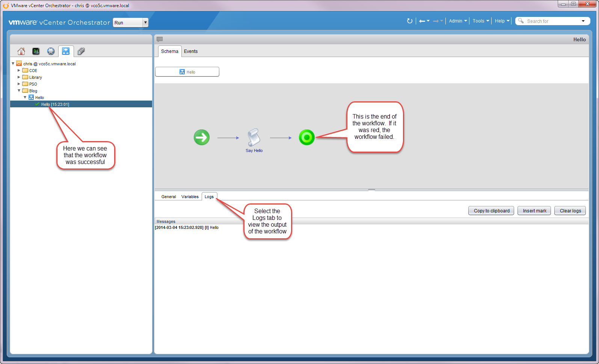This screenshot has height=364, width=599.
Task: Open the Tools menu
Action: (480, 21)
